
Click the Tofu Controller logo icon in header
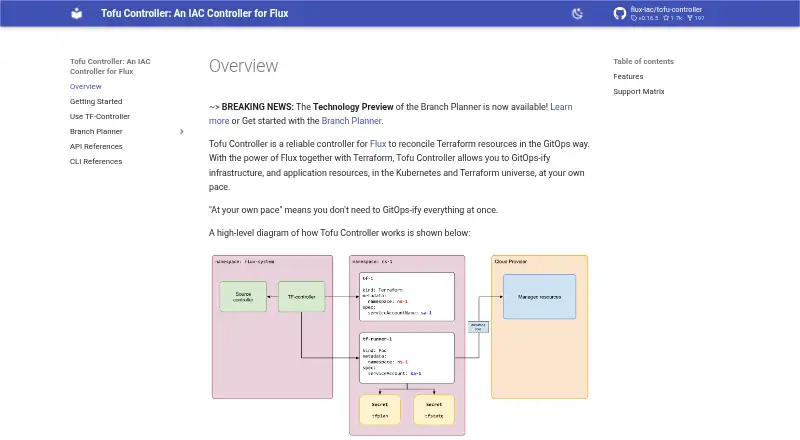77,13
